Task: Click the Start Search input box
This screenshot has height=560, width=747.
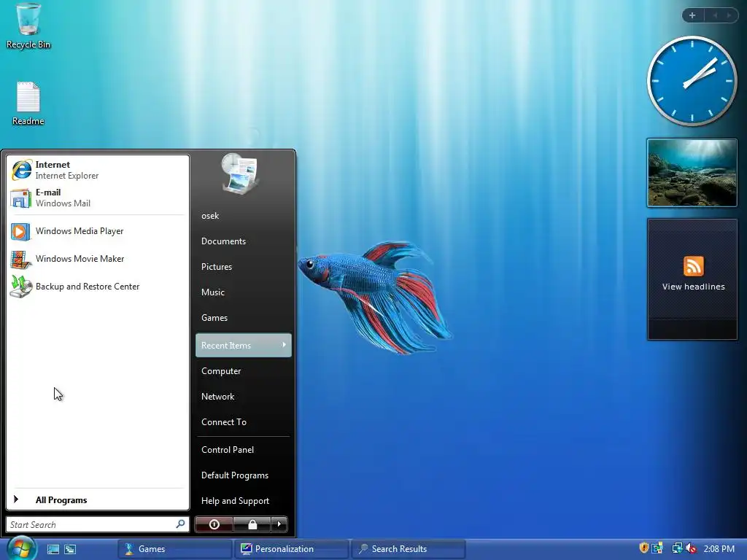Action: pyautogui.click(x=98, y=524)
